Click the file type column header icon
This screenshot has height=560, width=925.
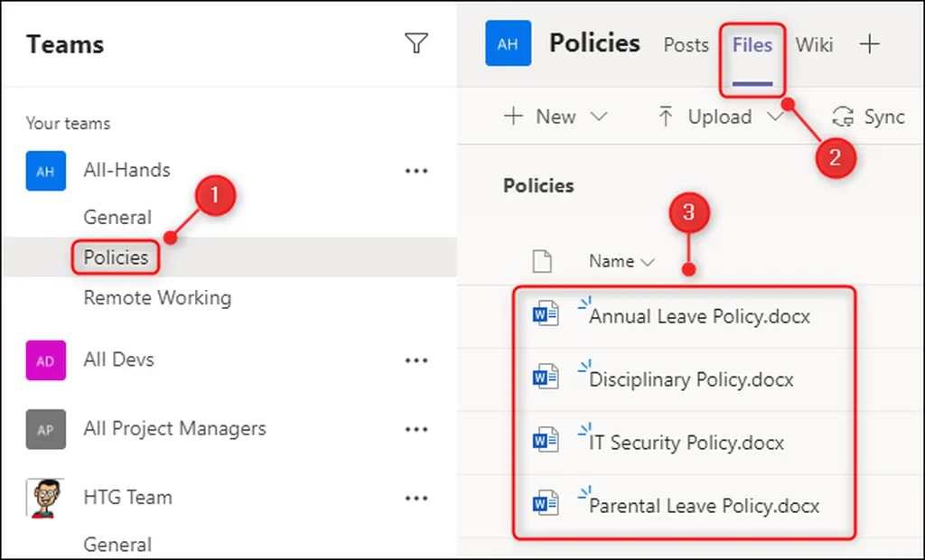tap(542, 261)
